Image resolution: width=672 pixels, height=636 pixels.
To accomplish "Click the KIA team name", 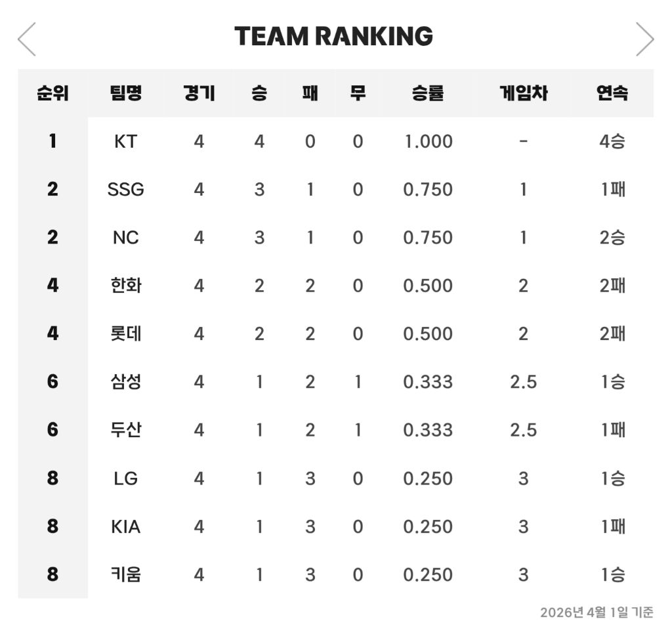I will (125, 526).
